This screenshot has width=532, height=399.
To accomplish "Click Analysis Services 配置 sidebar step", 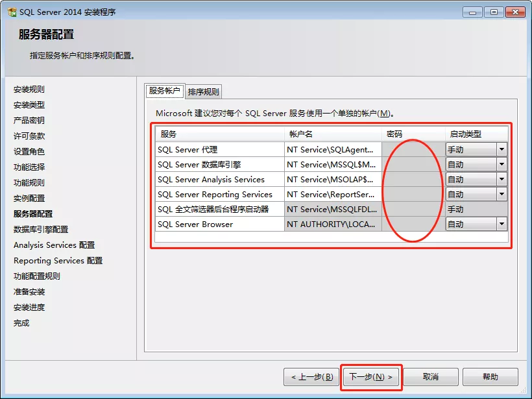I will [x=54, y=245].
